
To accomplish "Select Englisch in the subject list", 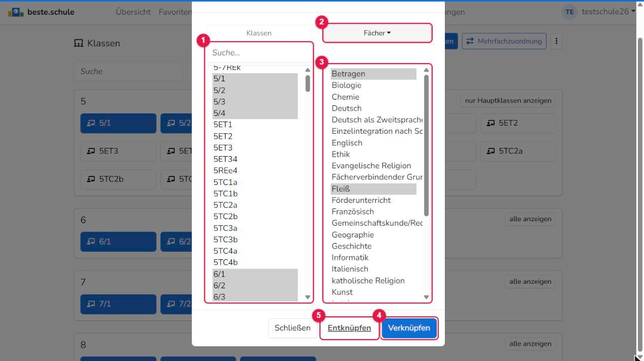I will click(x=373, y=143).
